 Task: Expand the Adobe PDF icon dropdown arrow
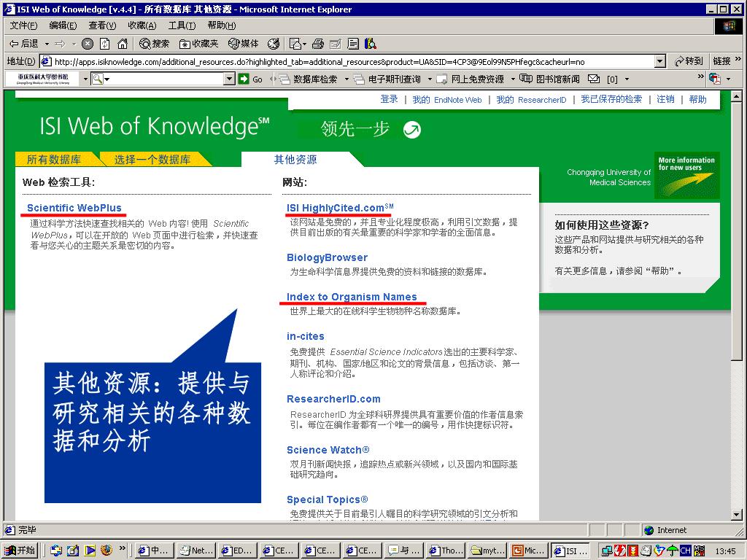point(729,79)
